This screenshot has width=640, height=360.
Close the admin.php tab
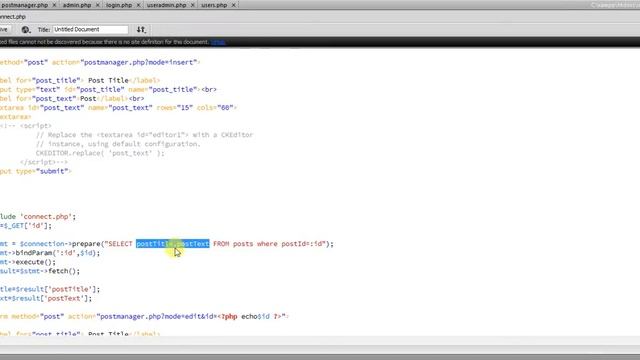98,5
